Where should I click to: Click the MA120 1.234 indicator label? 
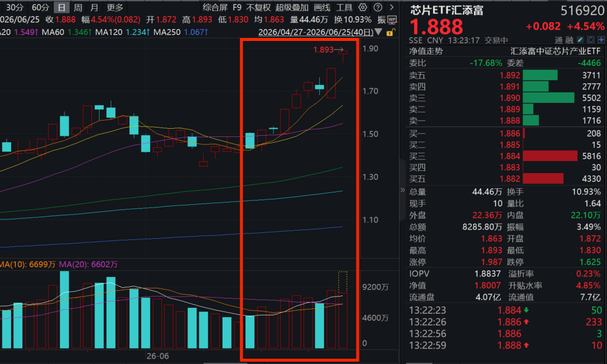(122, 32)
